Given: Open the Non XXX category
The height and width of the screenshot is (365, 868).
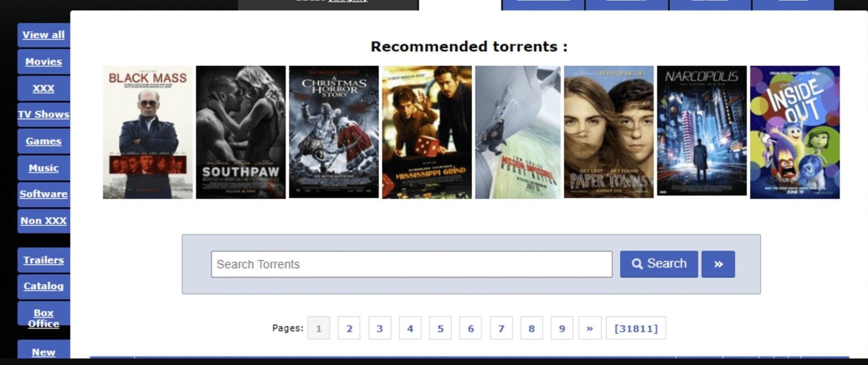Looking at the screenshot, I should (x=44, y=221).
